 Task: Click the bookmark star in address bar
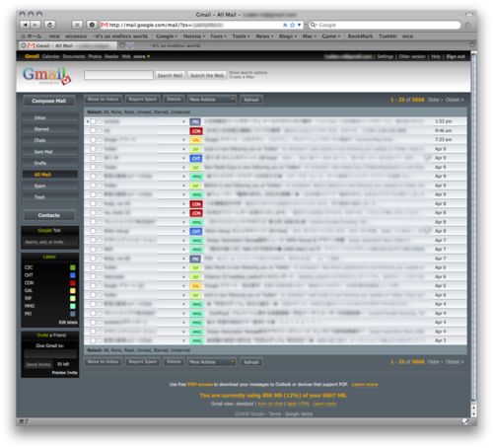pyautogui.click(x=292, y=25)
